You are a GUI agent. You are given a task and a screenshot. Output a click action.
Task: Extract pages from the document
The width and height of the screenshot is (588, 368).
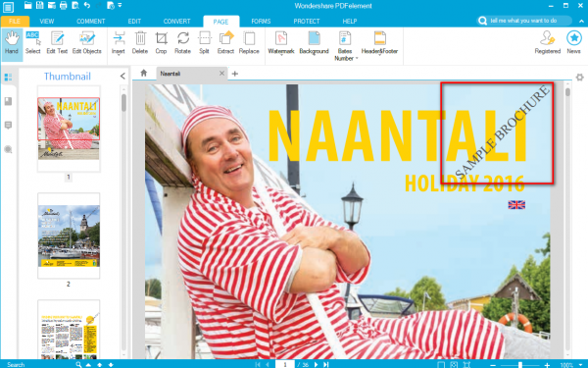pos(225,44)
